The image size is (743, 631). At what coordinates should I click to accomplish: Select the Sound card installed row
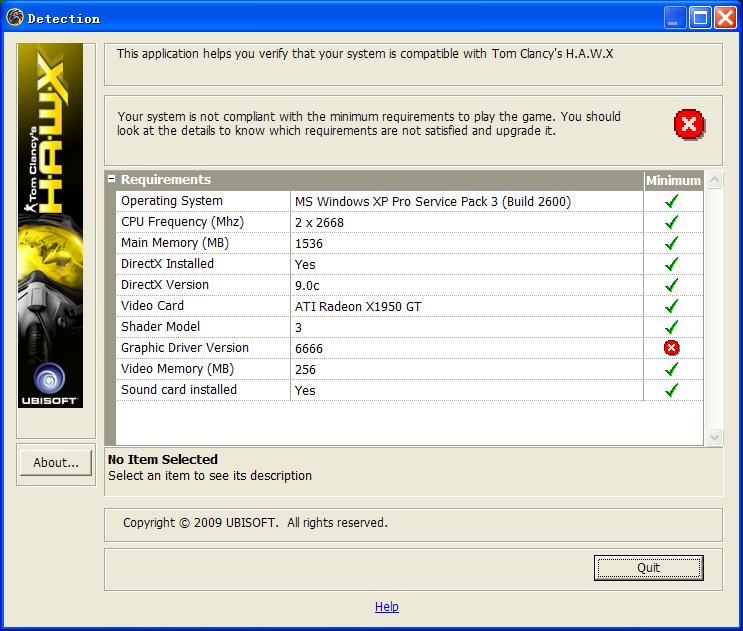tap(409, 390)
